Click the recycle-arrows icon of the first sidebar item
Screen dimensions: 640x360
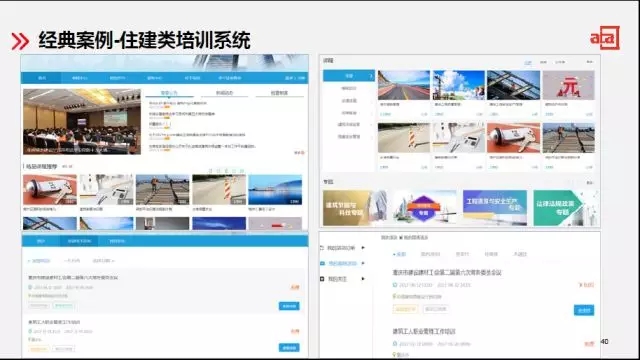pyautogui.click(x=322, y=248)
